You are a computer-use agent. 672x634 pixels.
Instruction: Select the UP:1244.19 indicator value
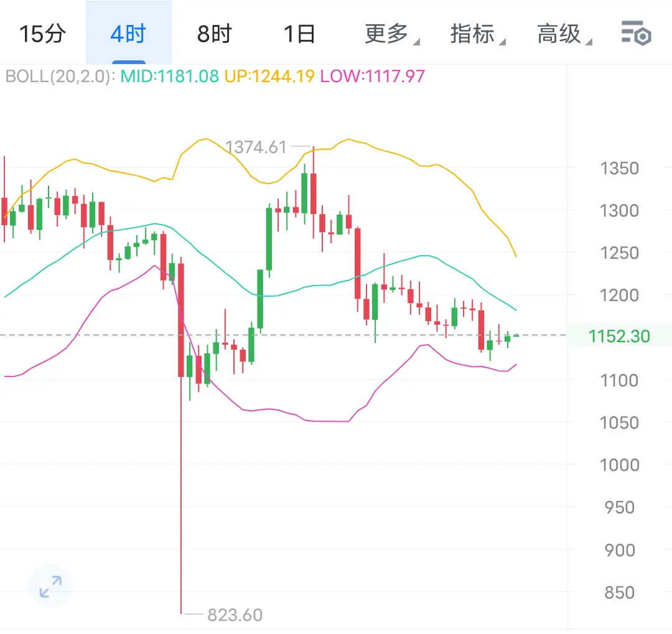pos(269,77)
